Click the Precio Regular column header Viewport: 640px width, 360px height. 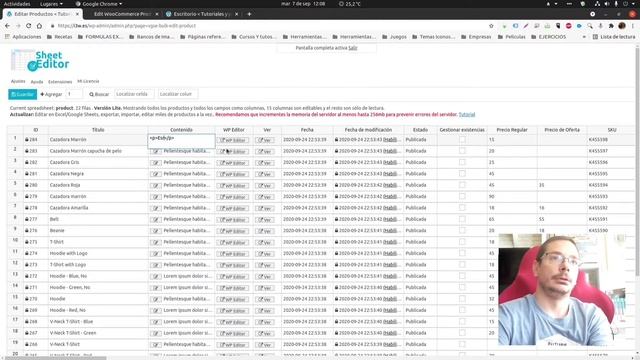pos(512,130)
